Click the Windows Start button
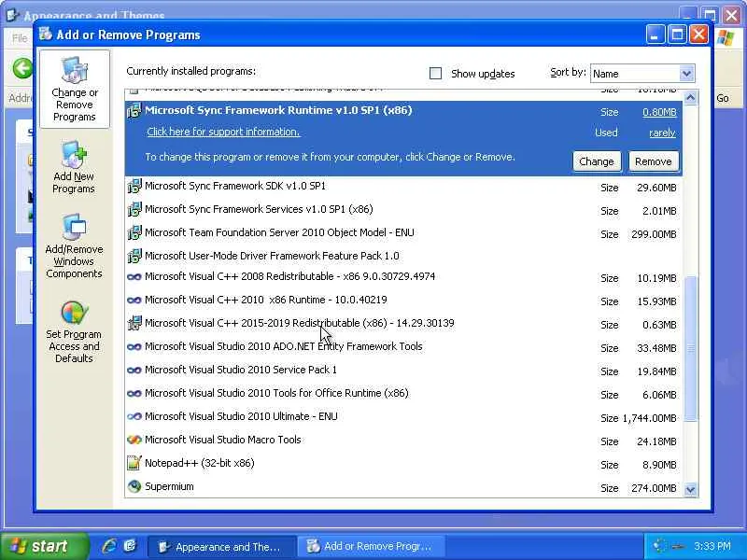This screenshot has width=747, height=560. (44, 546)
